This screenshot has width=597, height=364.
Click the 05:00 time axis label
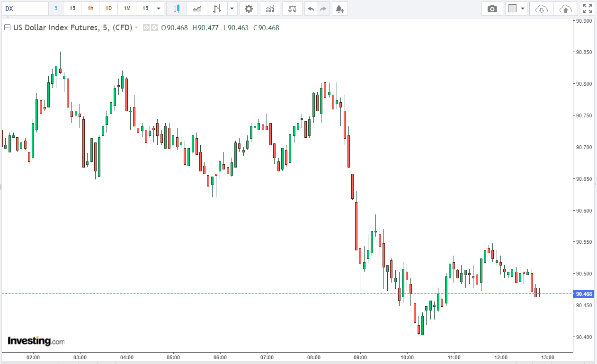tap(173, 357)
